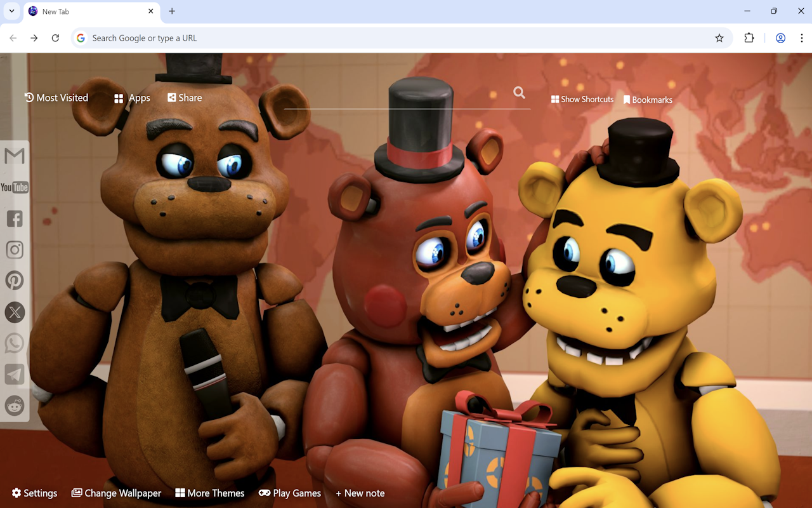Click Change Wallpaper
Screen dimensions: 812x508
[x=116, y=493]
